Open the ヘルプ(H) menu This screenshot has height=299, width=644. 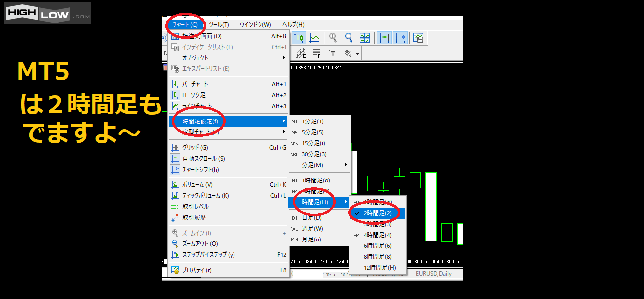click(x=293, y=24)
